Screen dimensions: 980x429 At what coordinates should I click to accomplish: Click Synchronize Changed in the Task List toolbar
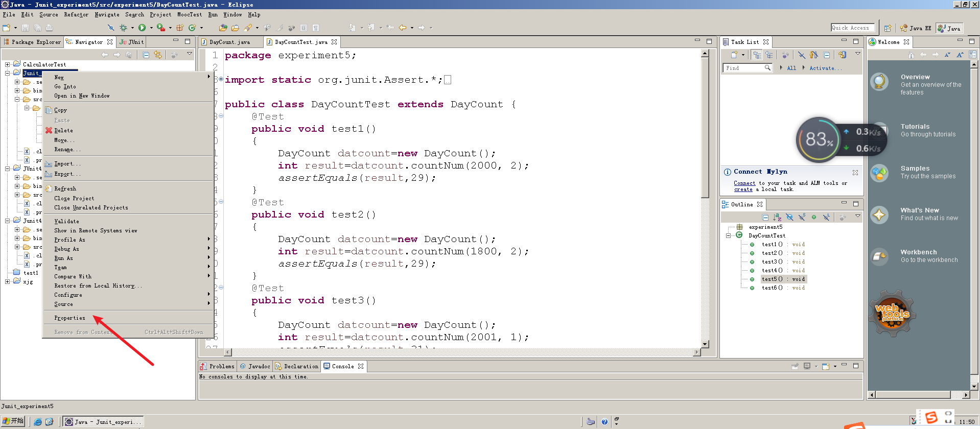pos(842,55)
